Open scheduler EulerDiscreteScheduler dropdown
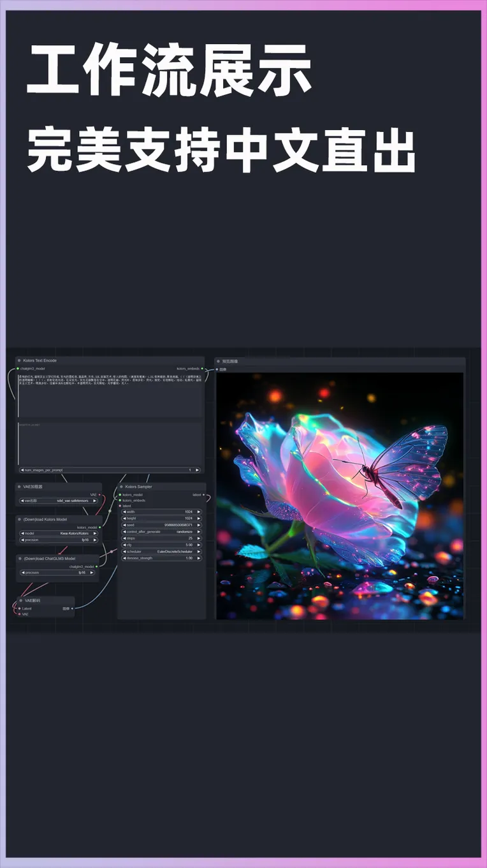The image size is (487, 868). point(161,551)
